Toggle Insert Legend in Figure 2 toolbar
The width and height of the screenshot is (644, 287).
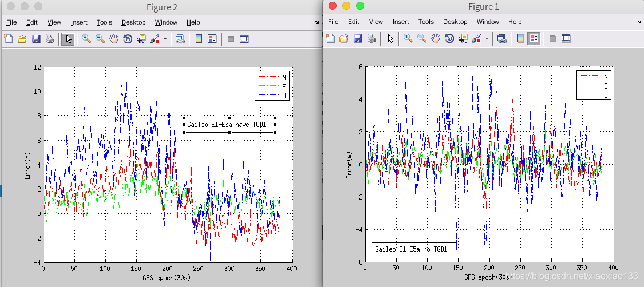(212, 39)
